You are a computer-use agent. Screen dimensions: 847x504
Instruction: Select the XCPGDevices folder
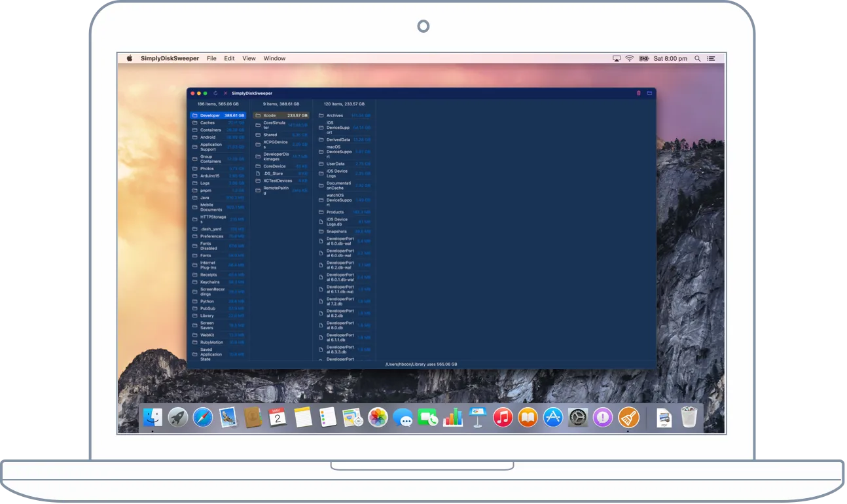(281, 144)
